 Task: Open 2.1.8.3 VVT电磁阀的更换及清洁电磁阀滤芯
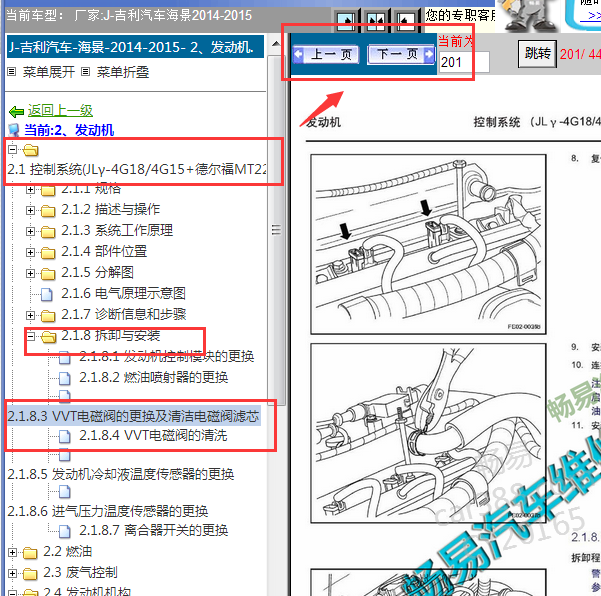(x=133, y=416)
